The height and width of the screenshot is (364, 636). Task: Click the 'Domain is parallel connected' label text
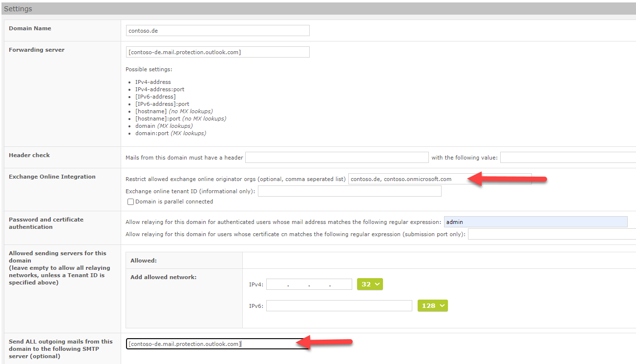click(x=174, y=202)
